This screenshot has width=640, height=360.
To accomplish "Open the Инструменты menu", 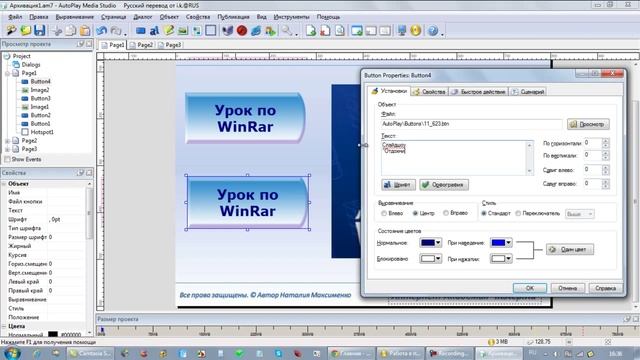I will [x=291, y=17].
